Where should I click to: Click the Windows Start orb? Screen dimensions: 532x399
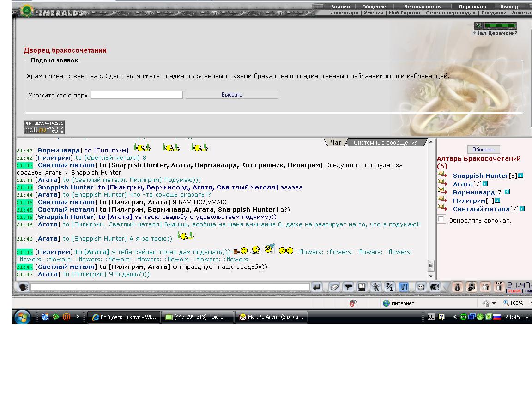[x=22, y=317]
